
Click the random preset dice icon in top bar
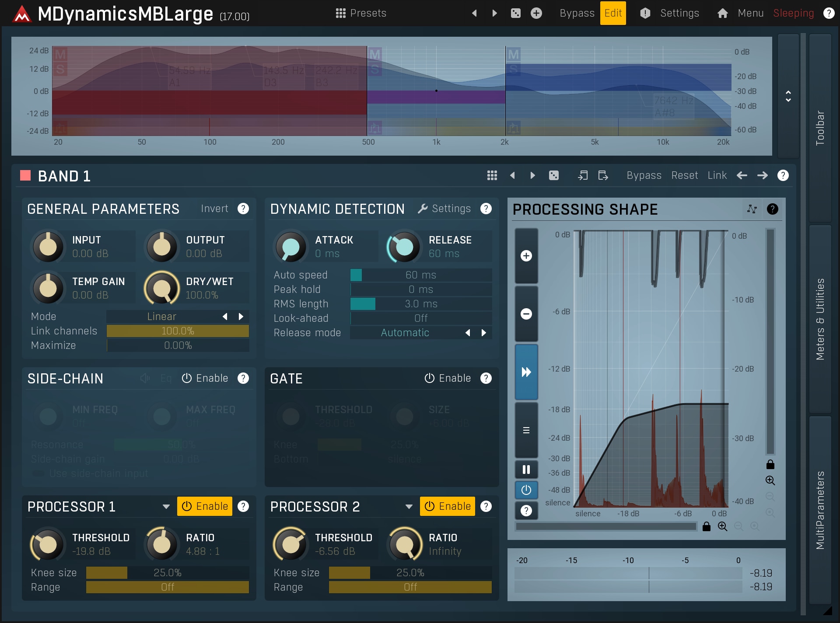(516, 13)
